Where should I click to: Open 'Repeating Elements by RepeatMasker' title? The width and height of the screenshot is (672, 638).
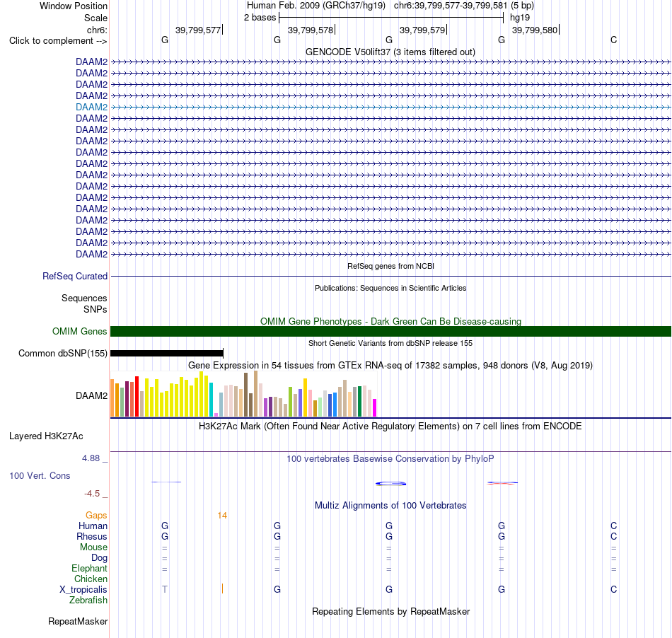[390, 611]
